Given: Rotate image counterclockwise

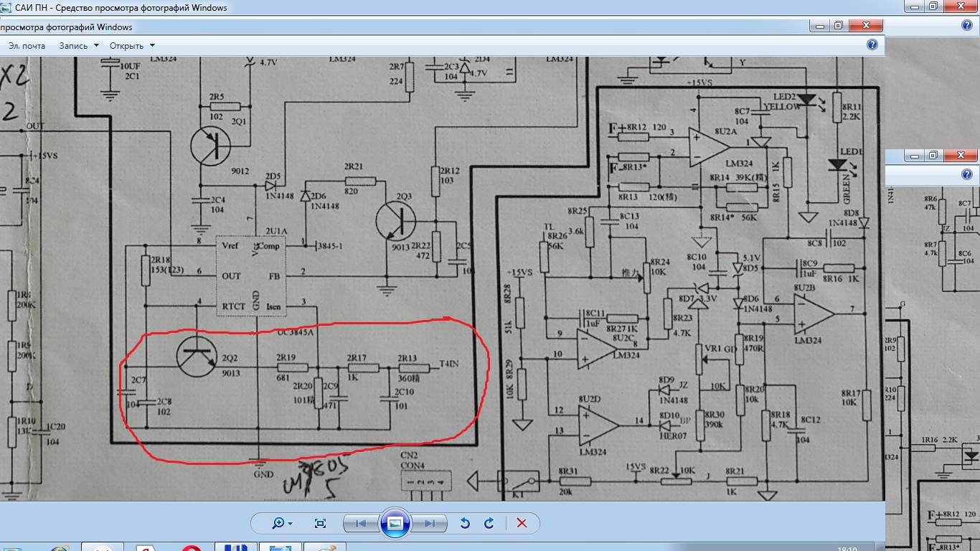Looking at the screenshot, I should pos(465,523).
